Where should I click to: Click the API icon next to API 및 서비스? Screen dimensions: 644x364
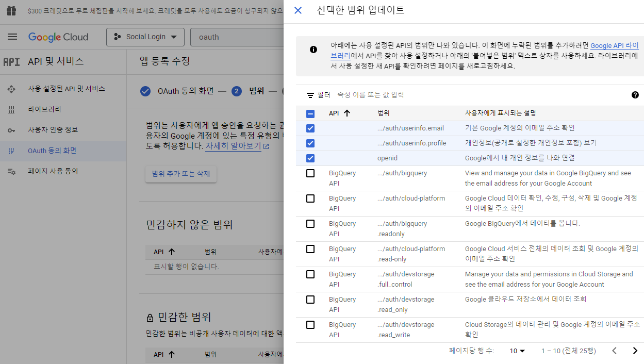point(11,61)
